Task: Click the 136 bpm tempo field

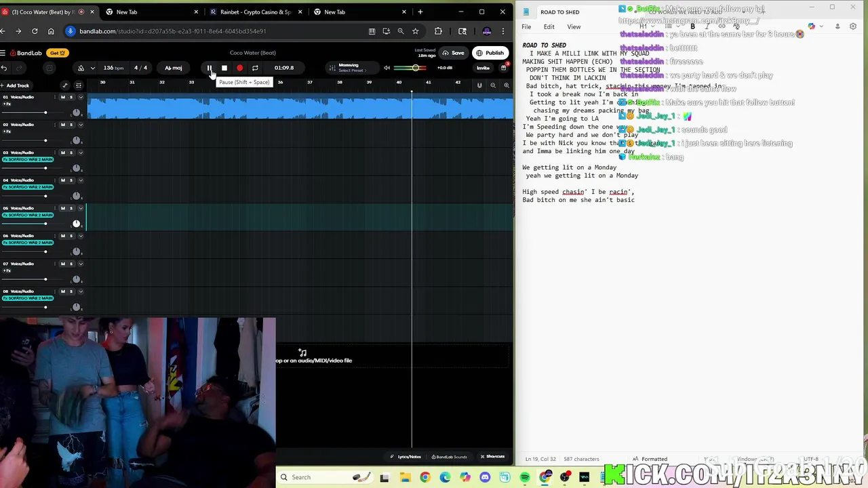Action: [113, 68]
